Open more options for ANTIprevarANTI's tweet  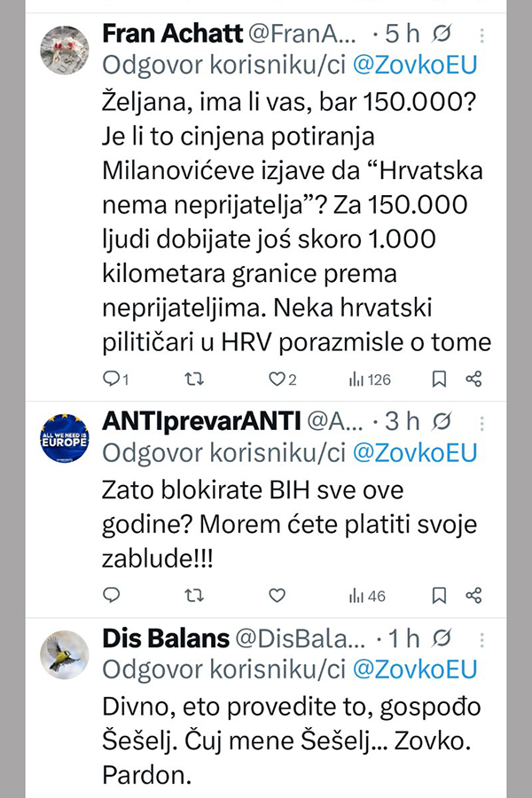pyautogui.click(x=481, y=420)
